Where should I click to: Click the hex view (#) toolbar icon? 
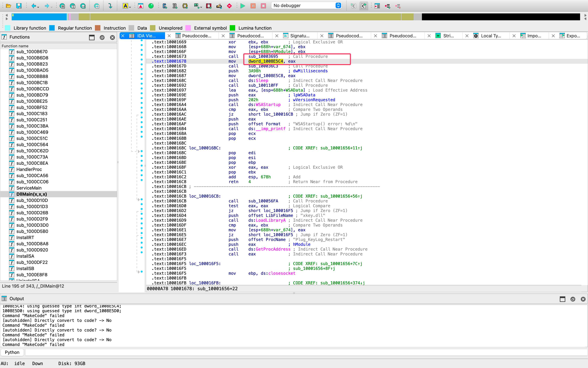coord(62,6)
